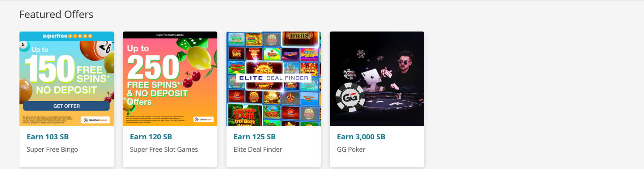Select the GG Poker title text
This screenshot has height=169, width=644.
(x=351, y=149)
